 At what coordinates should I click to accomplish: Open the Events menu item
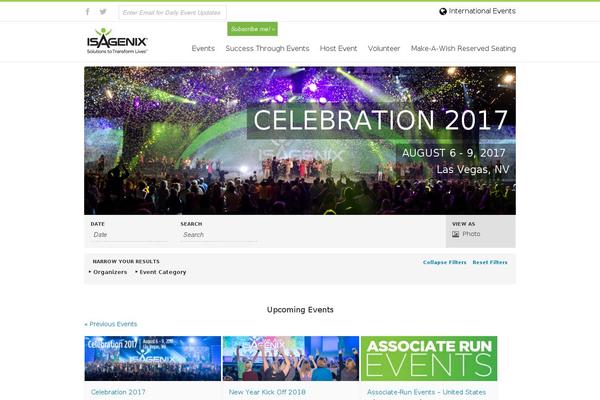[203, 49]
